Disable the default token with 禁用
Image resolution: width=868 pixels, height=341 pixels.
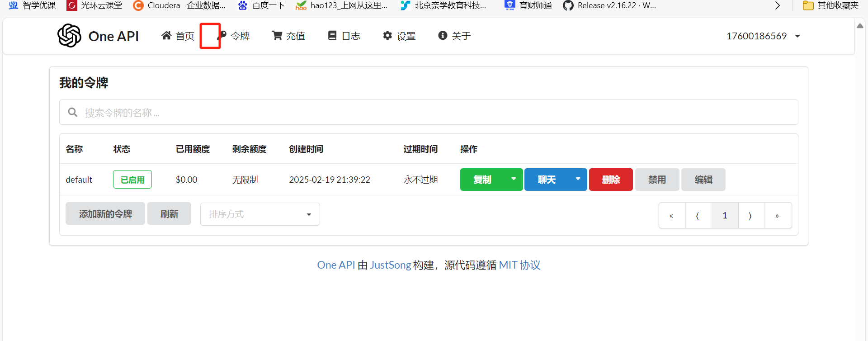657,180
